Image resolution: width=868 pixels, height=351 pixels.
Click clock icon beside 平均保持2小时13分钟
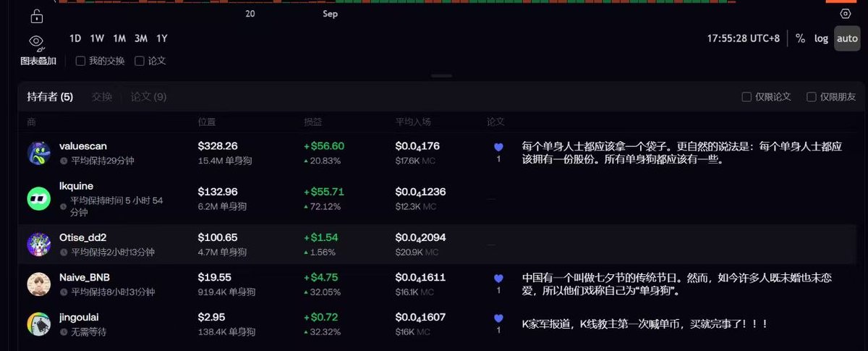(x=64, y=253)
